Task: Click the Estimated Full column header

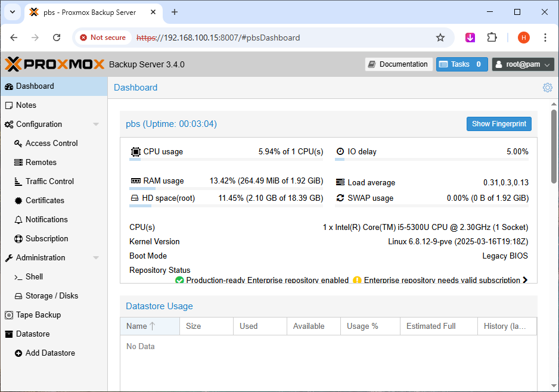Action: coord(439,326)
